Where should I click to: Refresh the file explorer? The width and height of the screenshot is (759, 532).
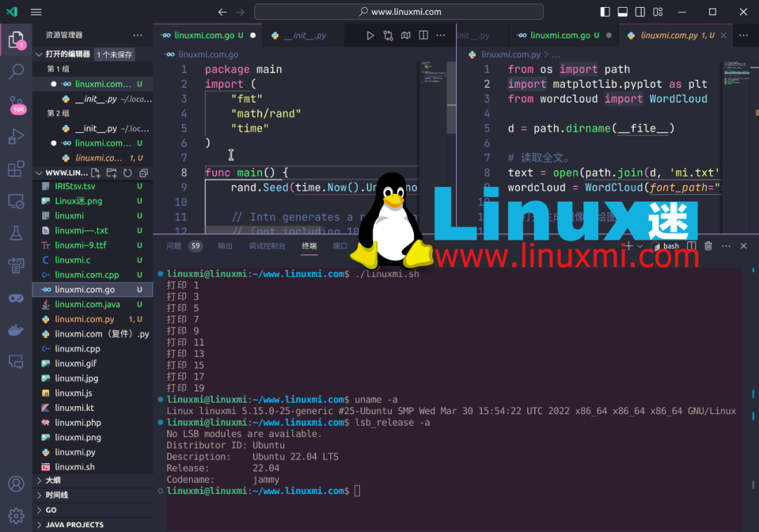pos(127,173)
